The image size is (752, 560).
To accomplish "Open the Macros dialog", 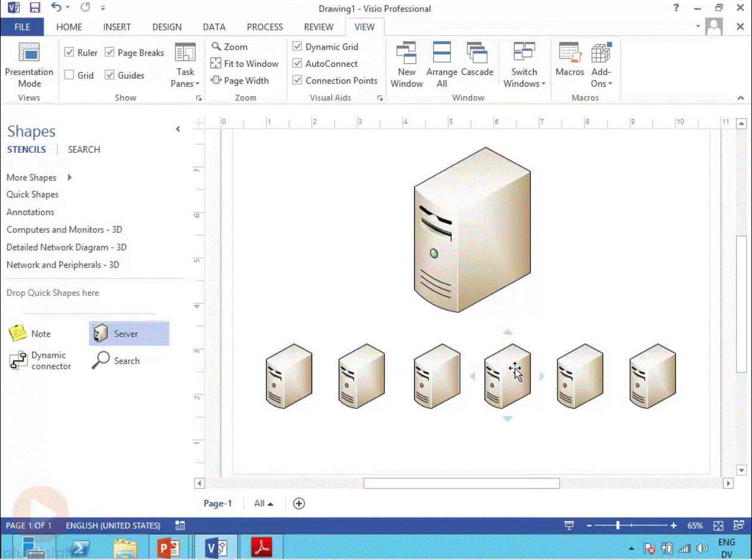I will (x=569, y=60).
